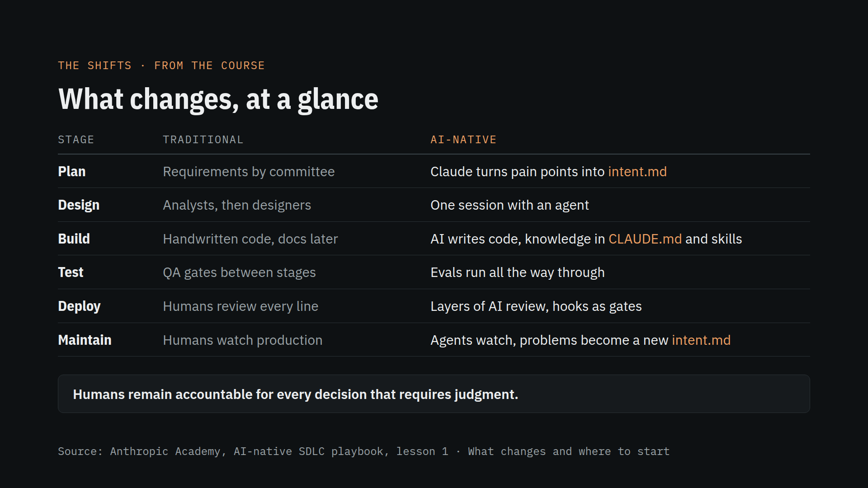This screenshot has height=488, width=868.
Task: Click 'Claude turns pain points into' text
Action: pyautogui.click(x=517, y=172)
